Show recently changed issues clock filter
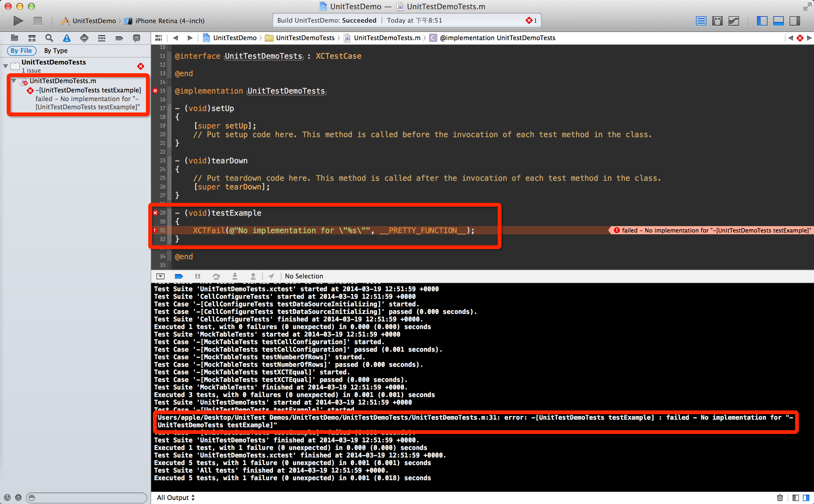The width and height of the screenshot is (814, 504). (7, 498)
